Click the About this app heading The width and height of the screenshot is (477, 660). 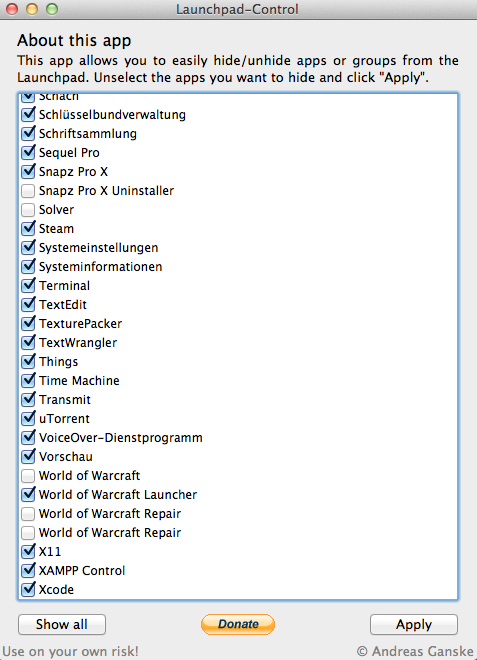(74, 40)
